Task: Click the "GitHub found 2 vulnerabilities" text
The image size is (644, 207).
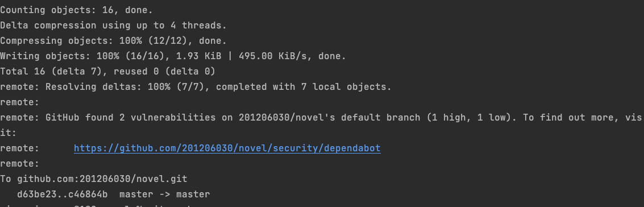Action: pyautogui.click(x=131, y=118)
